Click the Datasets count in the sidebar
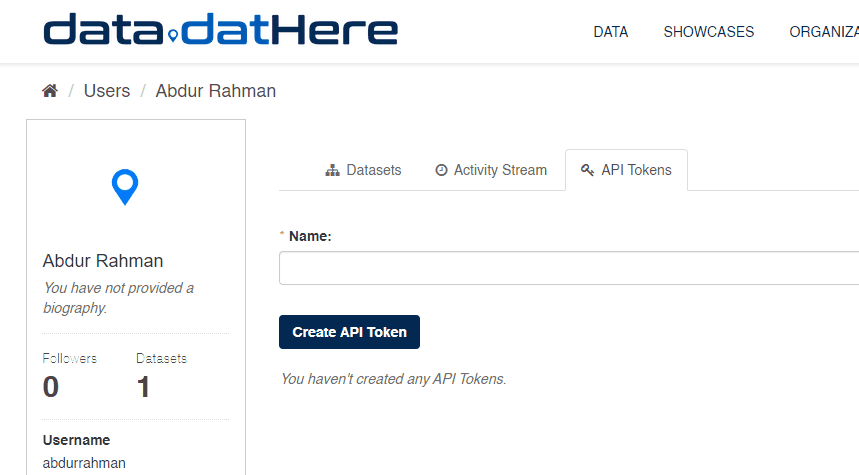The height and width of the screenshot is (475, 859). 143,386
